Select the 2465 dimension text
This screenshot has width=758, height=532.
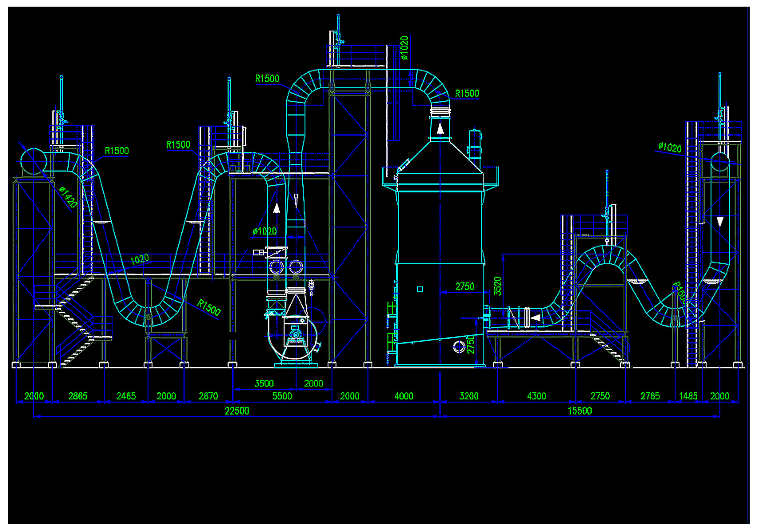126,396
